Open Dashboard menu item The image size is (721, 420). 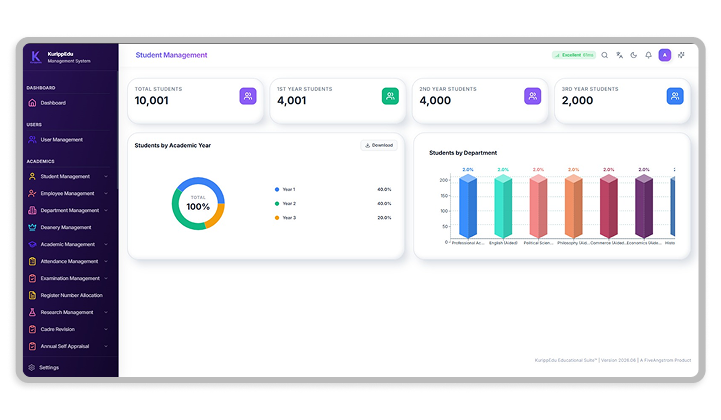click(69, 103)
